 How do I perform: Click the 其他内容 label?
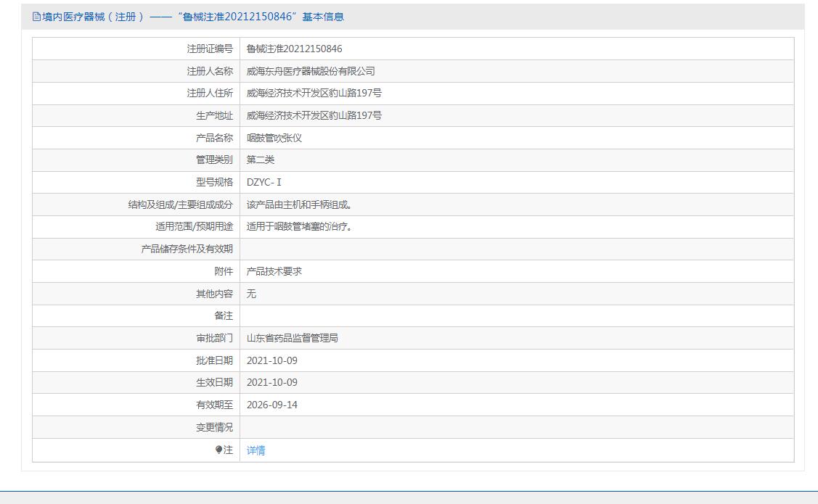click(214, 294)
